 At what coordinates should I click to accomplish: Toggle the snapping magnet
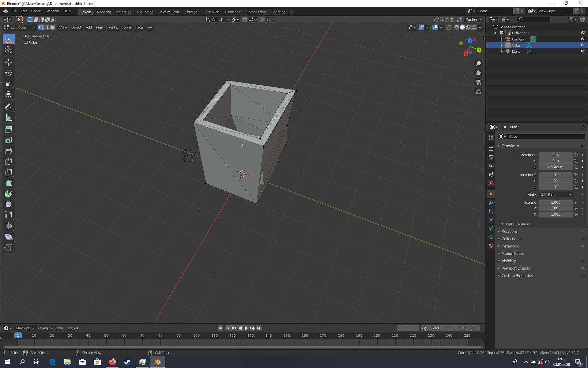coord(245,20)
